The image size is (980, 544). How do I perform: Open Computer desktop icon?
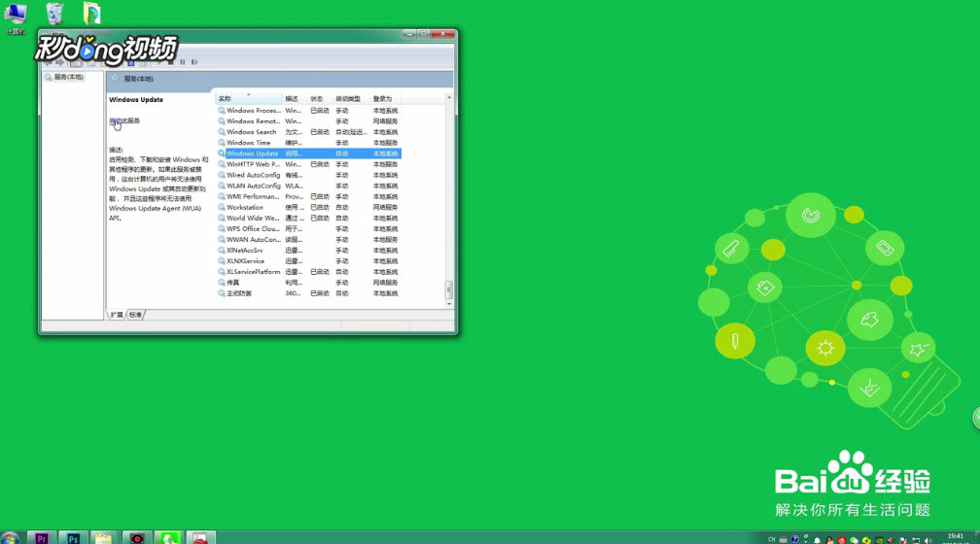point(15,17)
